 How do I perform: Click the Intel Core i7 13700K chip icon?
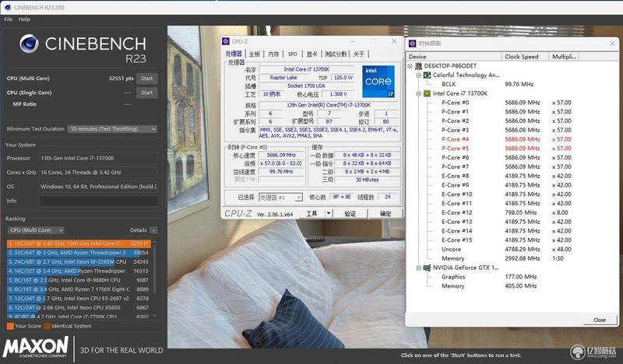click(427, 93)
